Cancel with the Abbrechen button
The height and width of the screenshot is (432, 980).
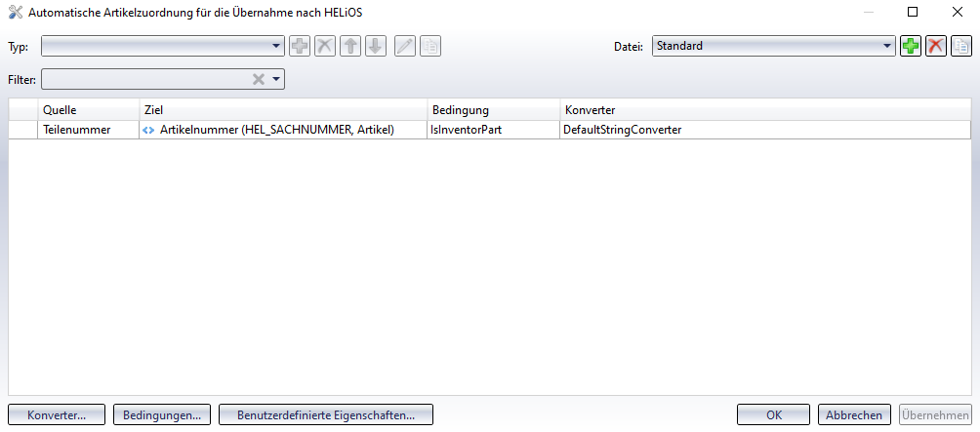[854, 415]
